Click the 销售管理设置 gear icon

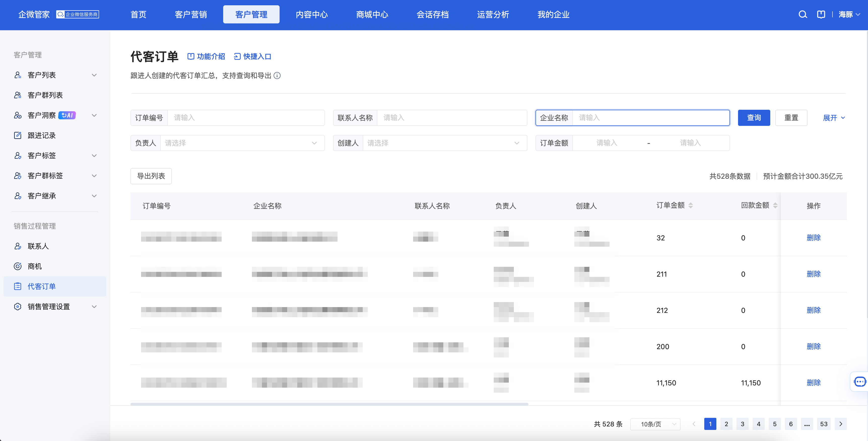(x=18, y=307)
